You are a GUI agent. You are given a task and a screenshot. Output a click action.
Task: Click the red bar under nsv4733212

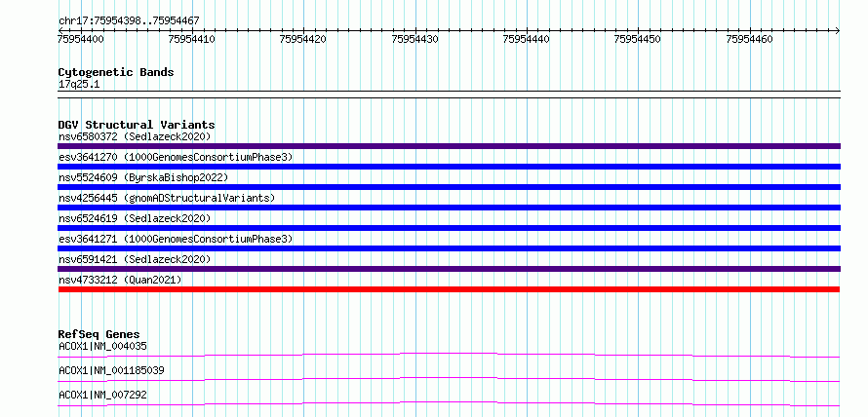tap(449, 289)
